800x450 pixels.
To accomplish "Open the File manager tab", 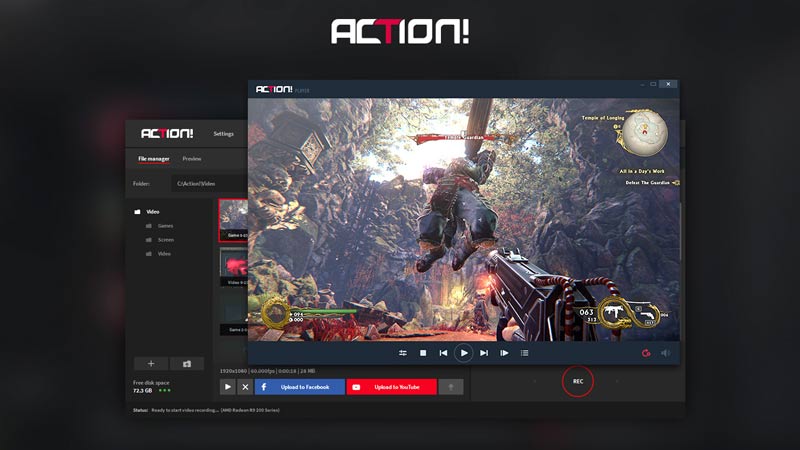I will [x=153, y=159].
